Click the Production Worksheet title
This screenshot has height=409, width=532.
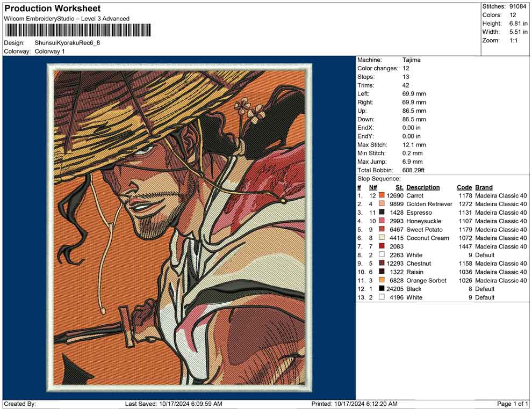(x=53, y=9)
